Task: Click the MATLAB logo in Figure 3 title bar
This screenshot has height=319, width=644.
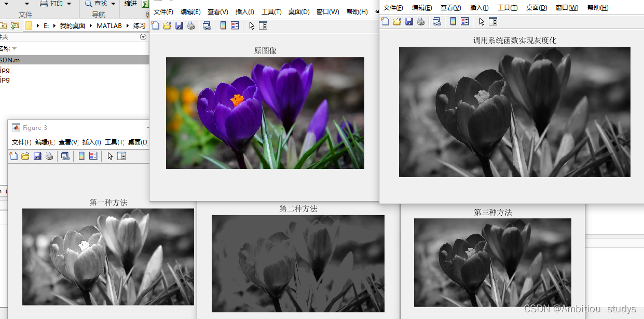Action: point(16,128)
